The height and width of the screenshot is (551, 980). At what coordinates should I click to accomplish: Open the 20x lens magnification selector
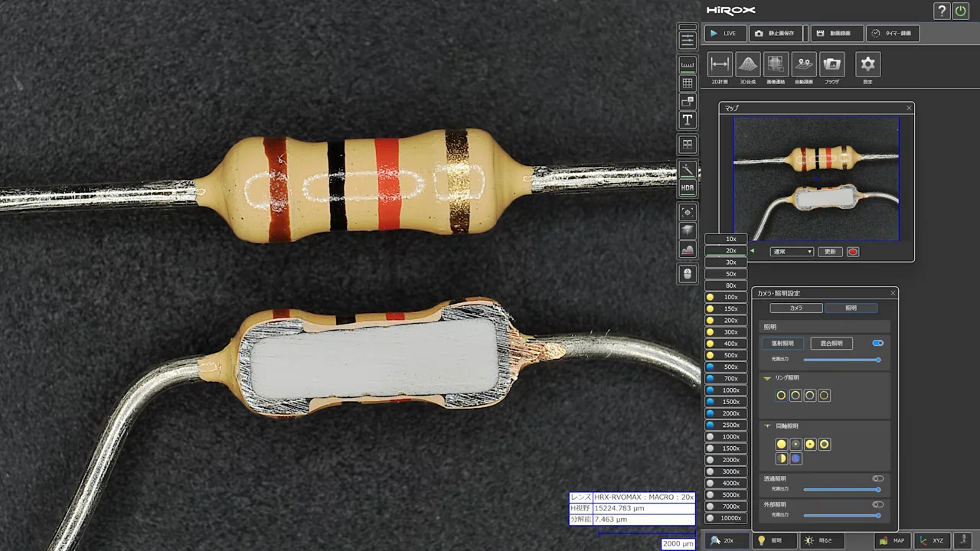pos(726,540)
